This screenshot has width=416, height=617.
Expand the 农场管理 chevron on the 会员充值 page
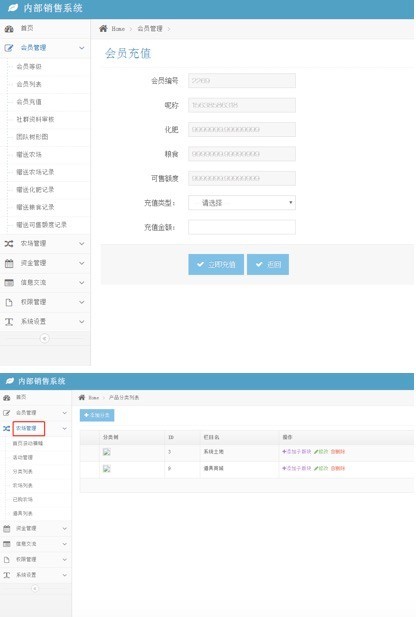[81, 244]
